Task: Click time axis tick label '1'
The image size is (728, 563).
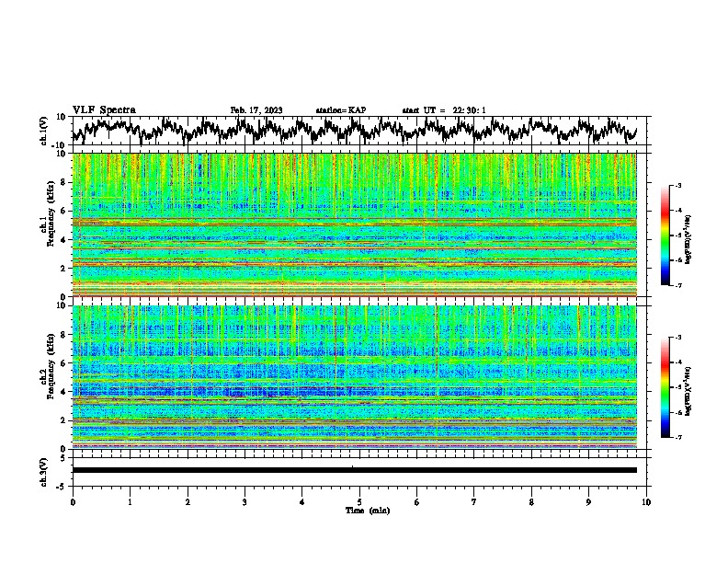Action: [130, 502]
